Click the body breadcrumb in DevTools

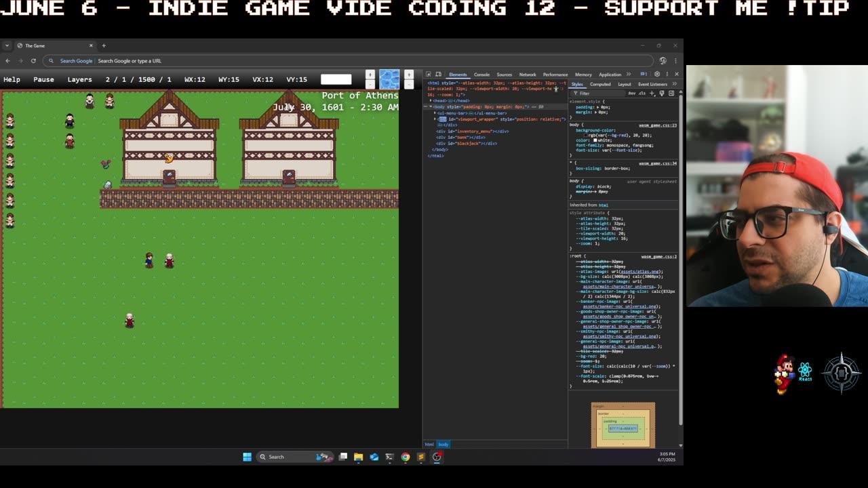(x=443, y=445)
